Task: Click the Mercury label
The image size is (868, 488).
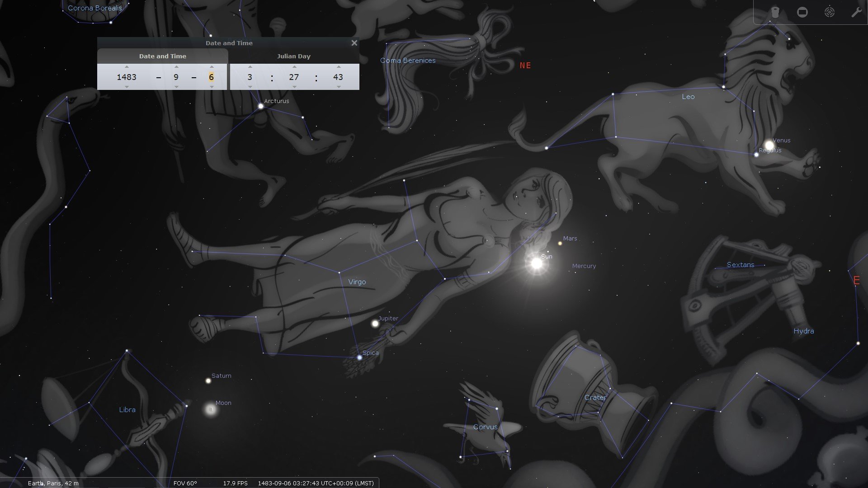Action: coord(584,266)
